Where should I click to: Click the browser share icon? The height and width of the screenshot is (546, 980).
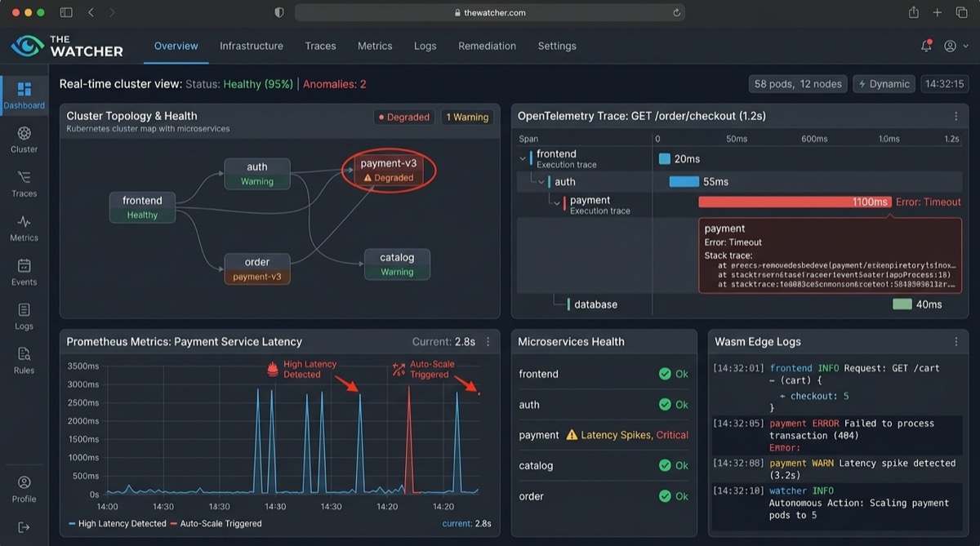click(x=914, y=12)
